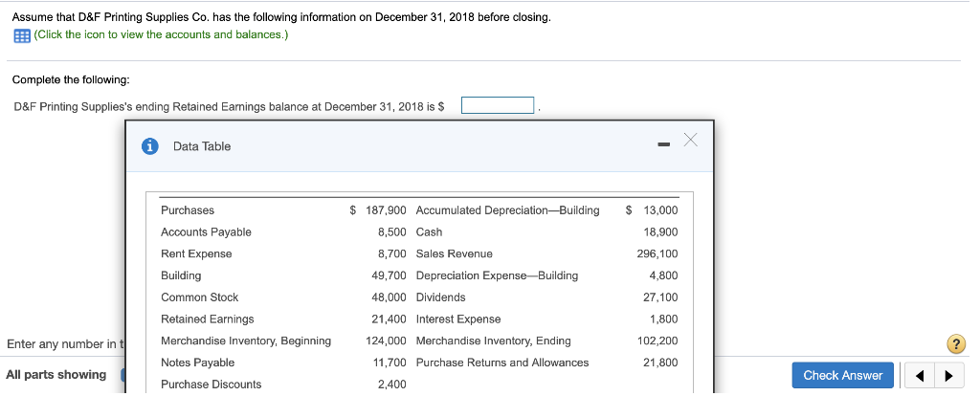Select the 102,200 ending inventory amount

[657, 341]
